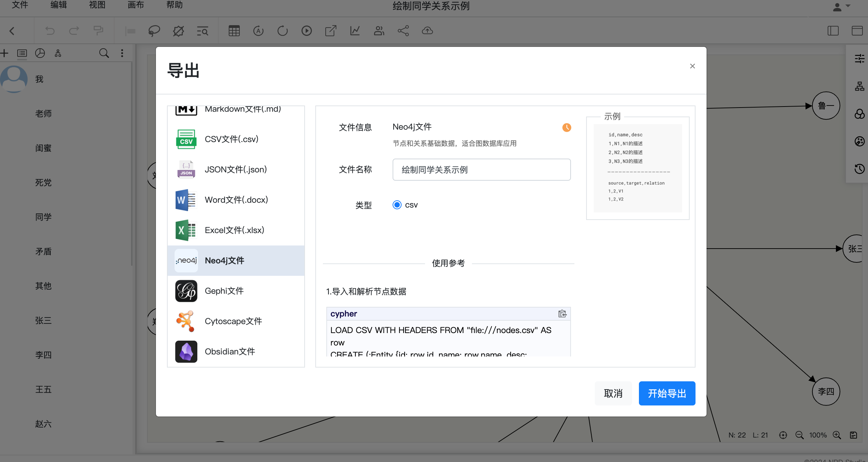This screenshot has width=868, height=462.
Task: Click the cloud upload toolbar icon
Action: [x=427, y=31]
